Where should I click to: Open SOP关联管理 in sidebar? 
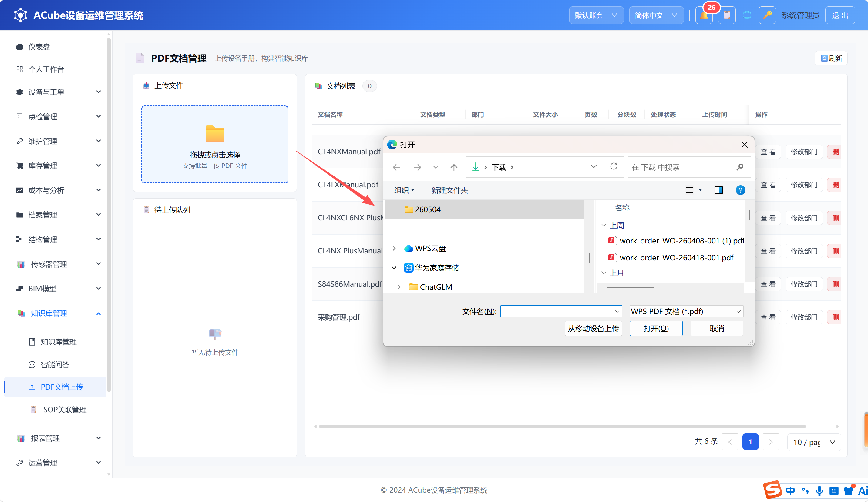65,410
